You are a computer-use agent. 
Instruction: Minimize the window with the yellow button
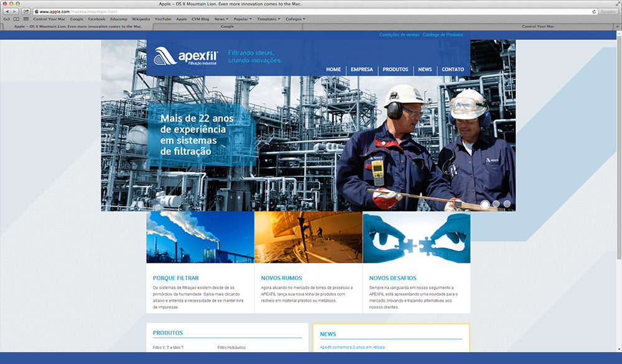click(x=11, y=4)
